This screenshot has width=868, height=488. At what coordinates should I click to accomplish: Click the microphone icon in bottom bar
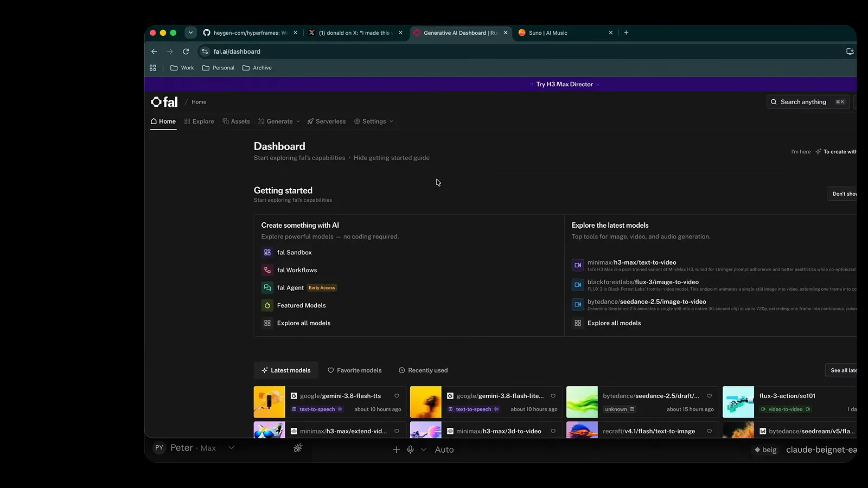click(x=411, y=450)
